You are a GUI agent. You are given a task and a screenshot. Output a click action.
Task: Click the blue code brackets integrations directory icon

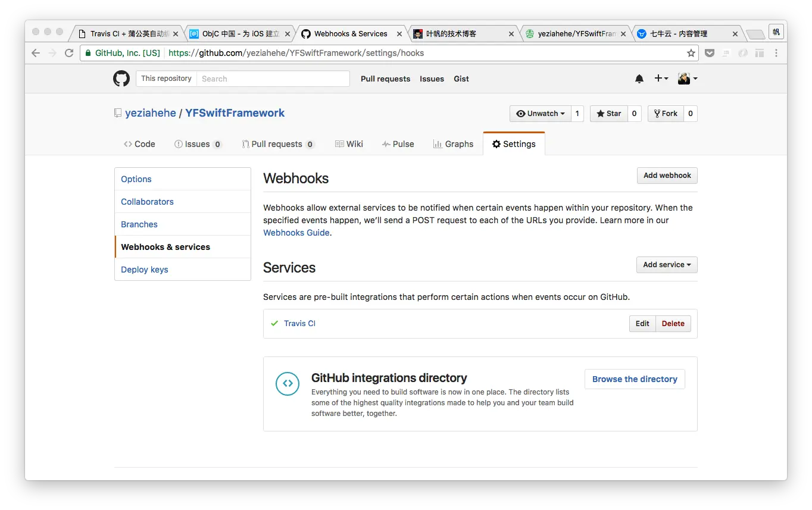tap(288, 384)
